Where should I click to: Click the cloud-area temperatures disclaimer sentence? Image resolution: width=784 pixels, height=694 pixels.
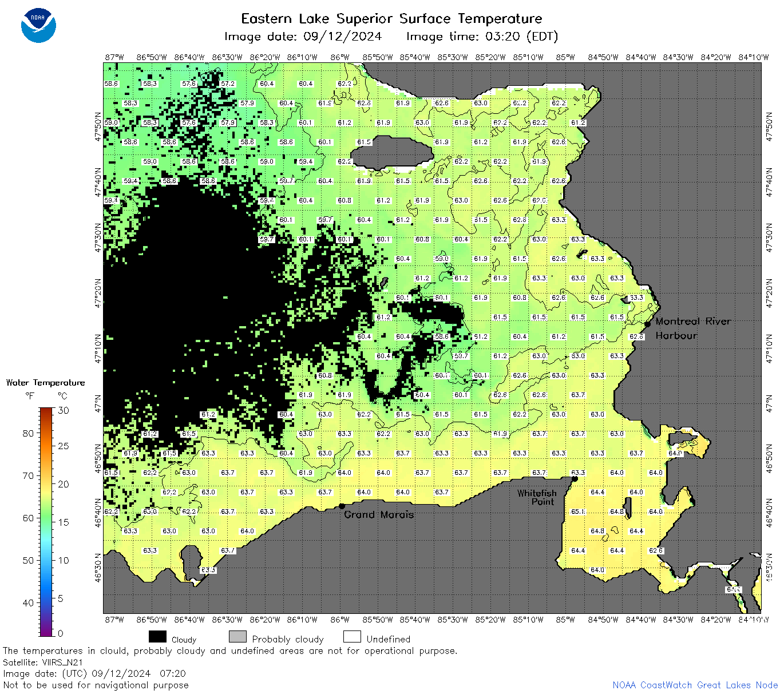click(230, 651)
